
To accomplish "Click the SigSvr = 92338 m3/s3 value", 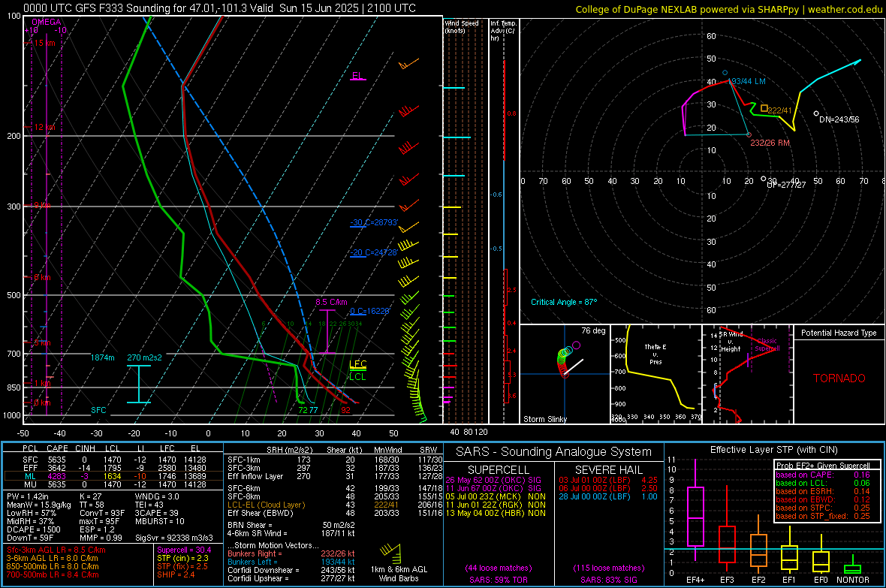I will tap(174, 538).
